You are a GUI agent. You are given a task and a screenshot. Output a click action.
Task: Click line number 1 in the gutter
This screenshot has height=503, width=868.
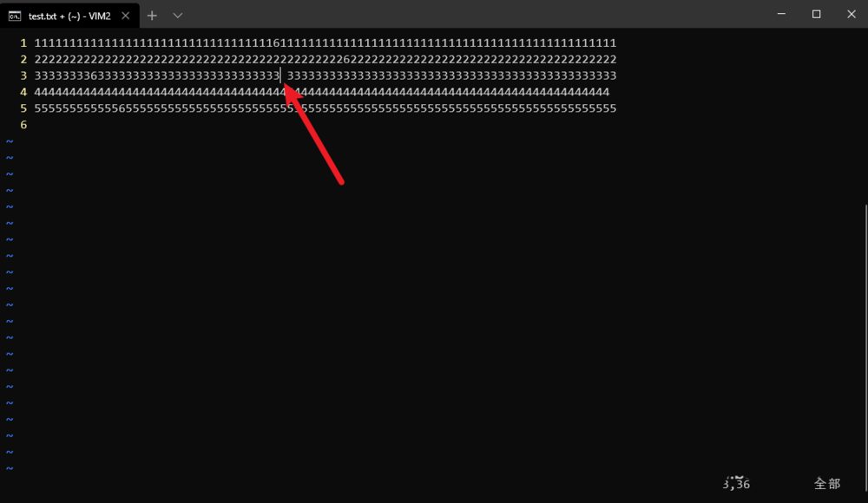click(x=23, y=42)
